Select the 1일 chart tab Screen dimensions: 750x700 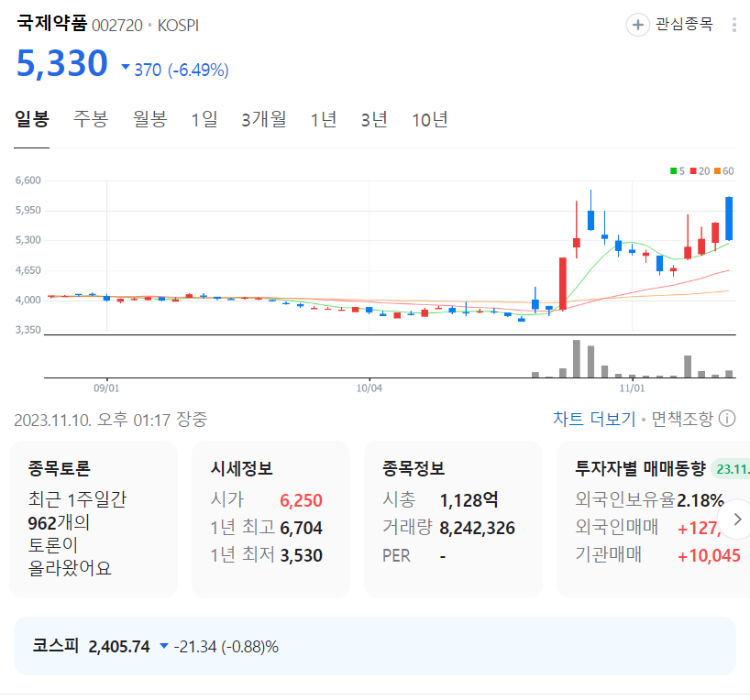coord(204,118)
